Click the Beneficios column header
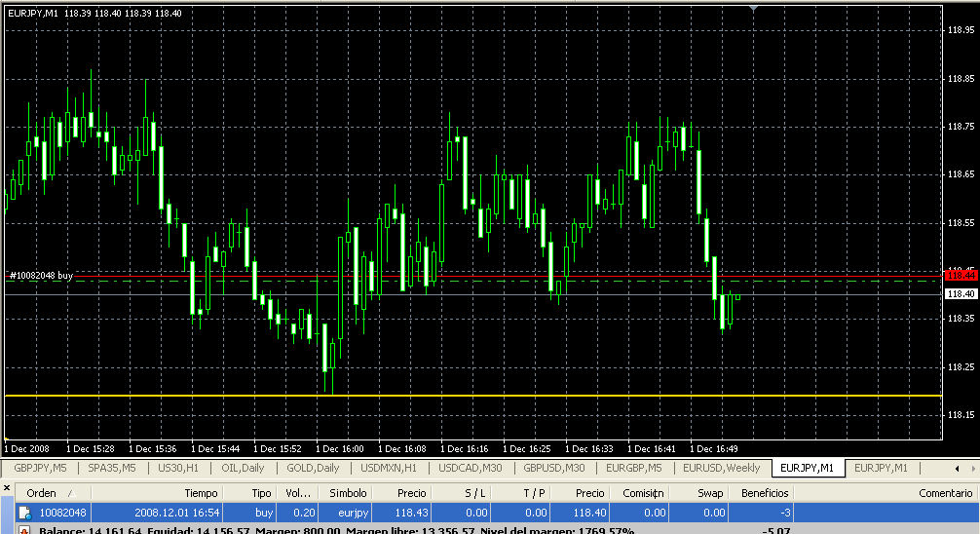 [x=764, y=493]
